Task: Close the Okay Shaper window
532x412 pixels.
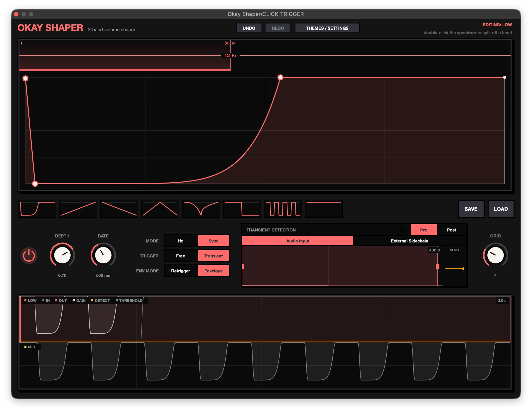Action: [16, 14]
